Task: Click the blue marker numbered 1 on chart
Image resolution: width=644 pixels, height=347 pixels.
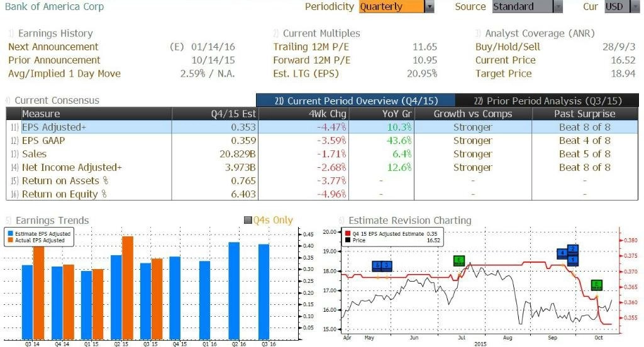Action: pos(573,260)
